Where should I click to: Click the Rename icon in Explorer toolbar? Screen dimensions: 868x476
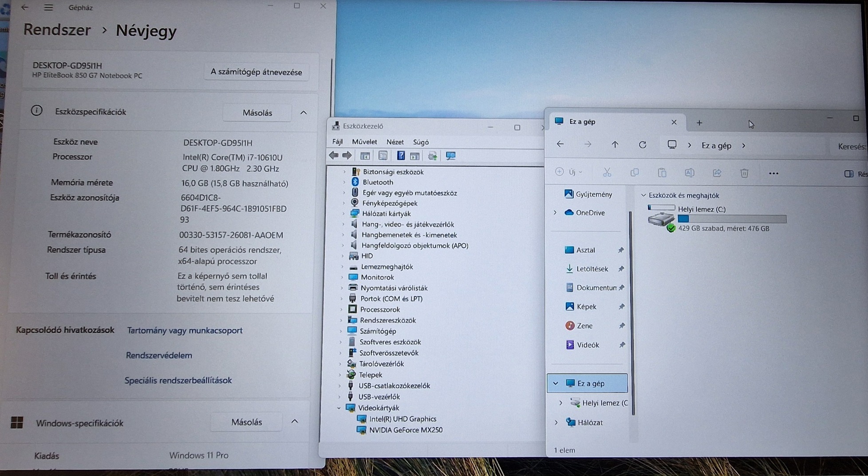point(689,173)
